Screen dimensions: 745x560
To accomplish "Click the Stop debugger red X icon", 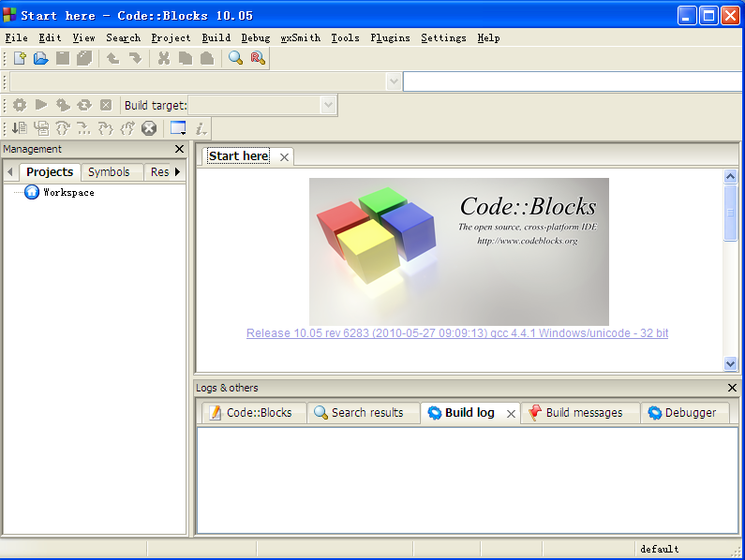I will click(x=149, y=127).
